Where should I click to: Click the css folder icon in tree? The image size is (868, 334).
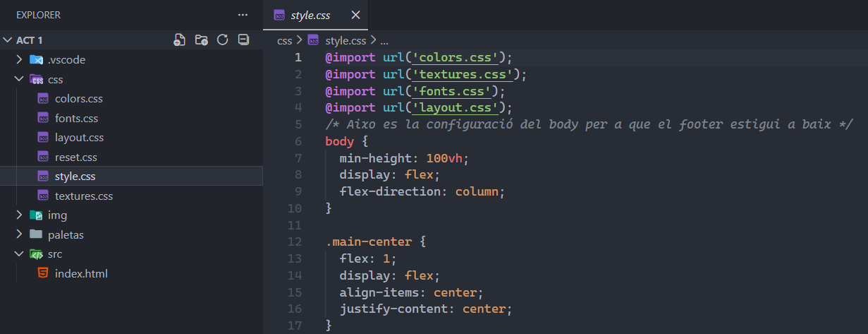point(36,80)
